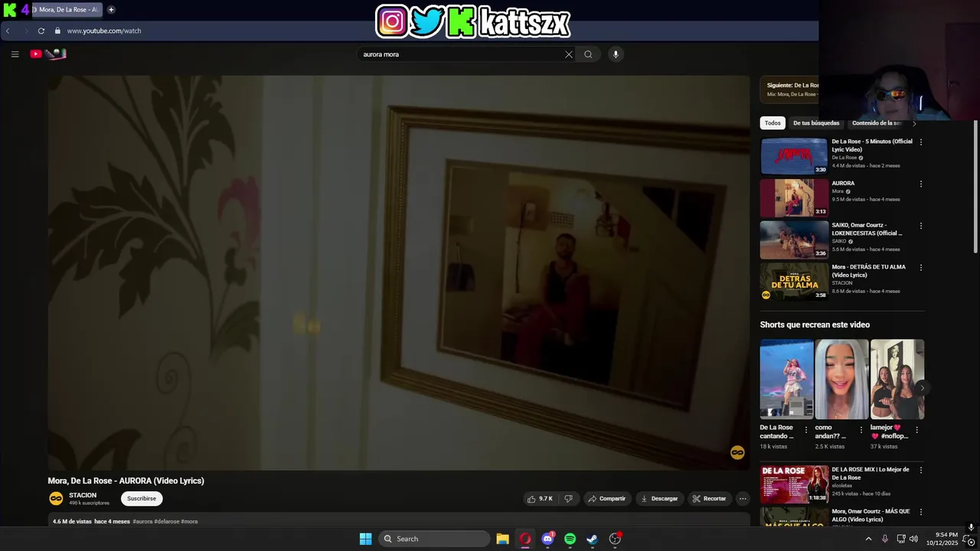Image resolution: width=980 pixels, height=551 pixels.
Task: Go to the YouTube home logo
Action: [x=47, y=54]
